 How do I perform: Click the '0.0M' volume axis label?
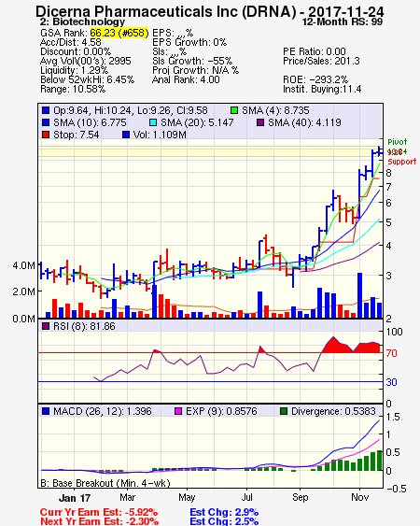point(23,319)
